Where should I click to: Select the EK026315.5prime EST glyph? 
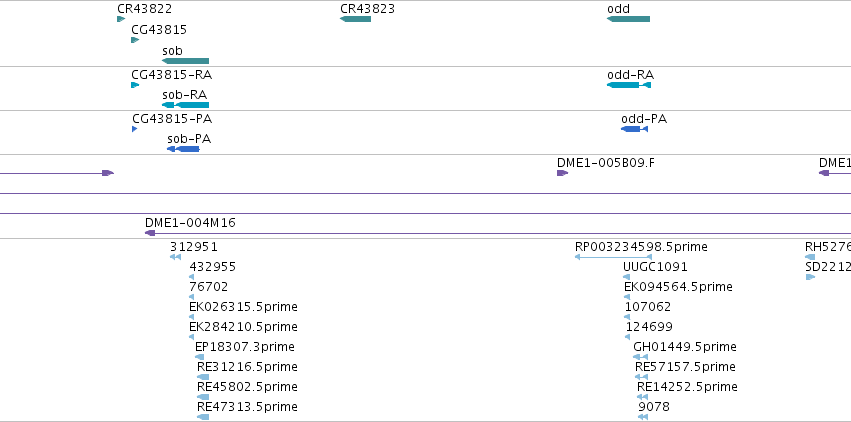[x=191, y=317]
